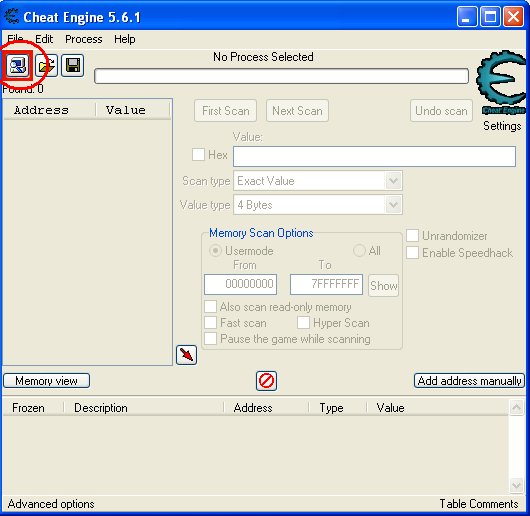
Task: Click the red no-entry clear list icon
Action: [266, 381]
